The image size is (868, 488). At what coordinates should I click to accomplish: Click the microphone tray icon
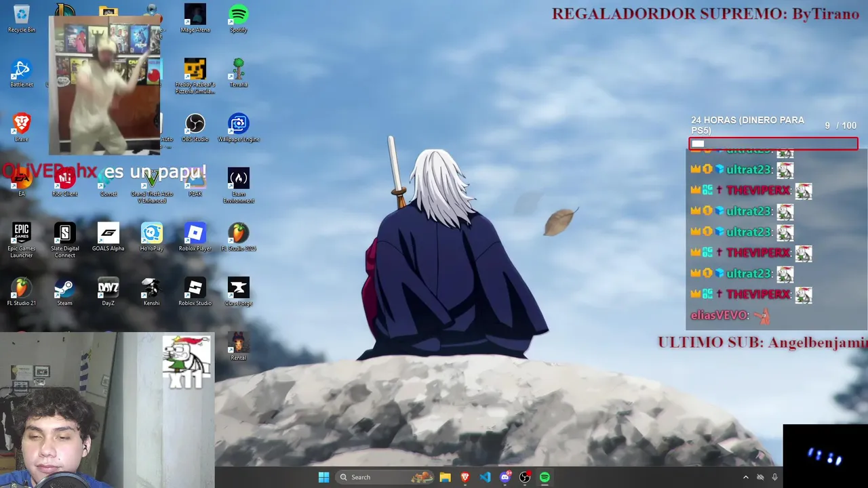(x=774, y=477)
